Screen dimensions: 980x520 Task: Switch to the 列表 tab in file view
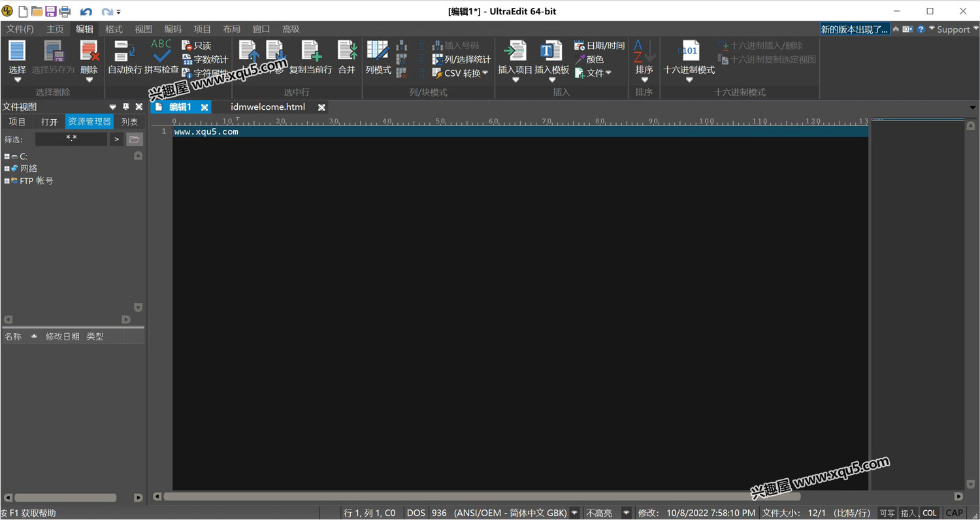(129, 122)
